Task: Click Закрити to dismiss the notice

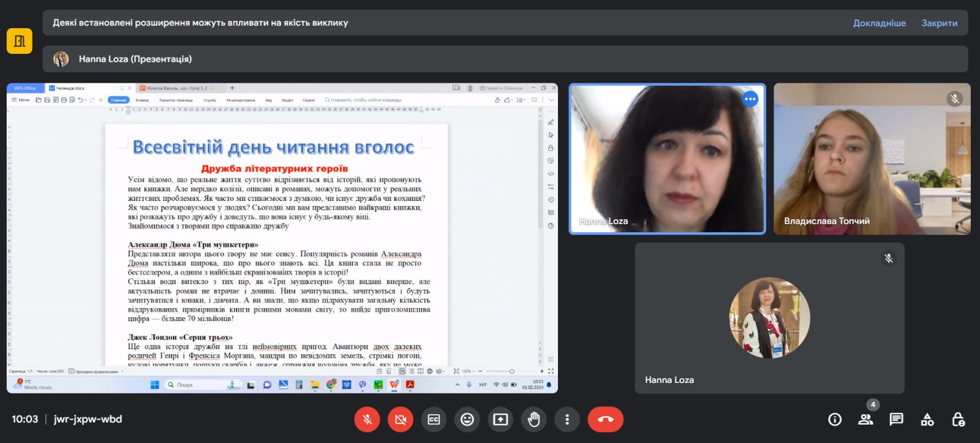Action: click(x=939, y=23)
